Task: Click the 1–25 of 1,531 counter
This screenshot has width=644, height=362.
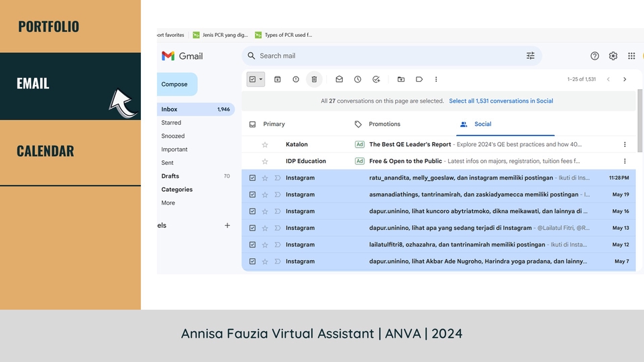Action: pos(582,79)
